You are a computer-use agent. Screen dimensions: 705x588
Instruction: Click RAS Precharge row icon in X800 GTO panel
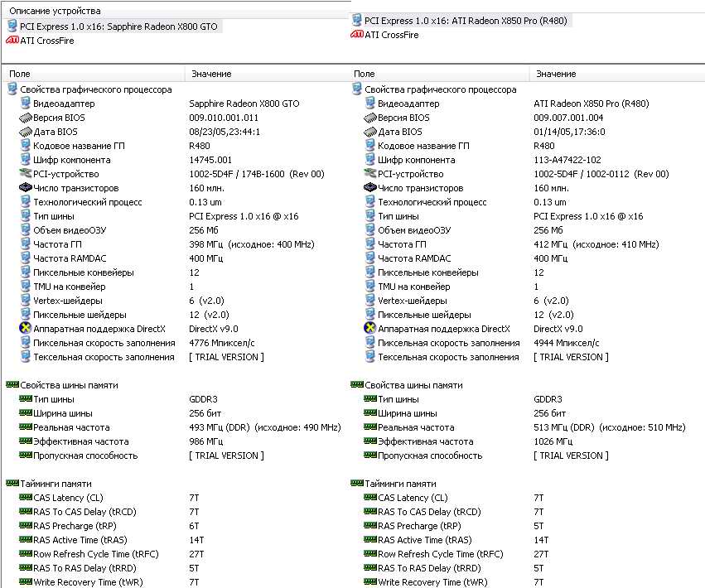tap(26, 526)
